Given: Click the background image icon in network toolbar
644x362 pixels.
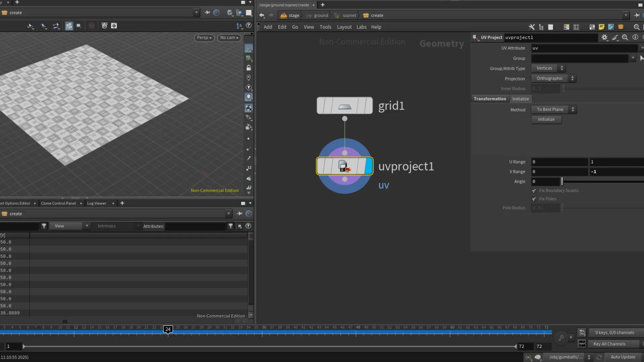Looking at the screenshot, I should pyautogui.click(x=611, y=27).
